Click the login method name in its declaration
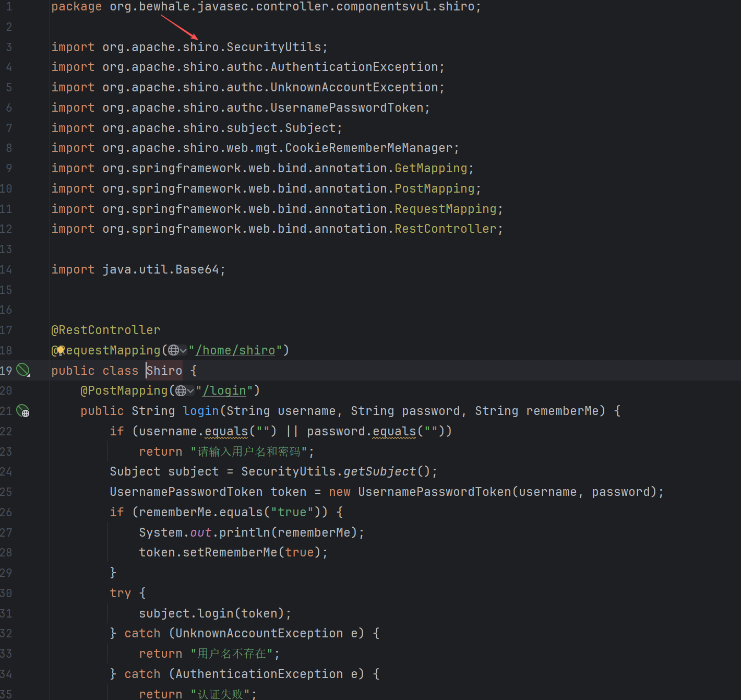Viewport: 741px width, 700px height. click(x=201, y=411)
